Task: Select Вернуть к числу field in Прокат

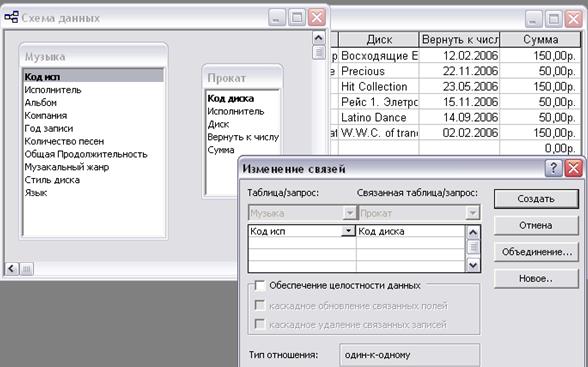Action: (243, 137)
